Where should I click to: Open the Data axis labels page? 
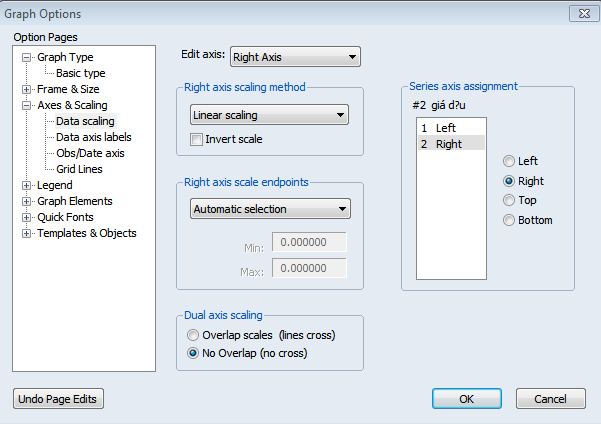tap(93, 137)
